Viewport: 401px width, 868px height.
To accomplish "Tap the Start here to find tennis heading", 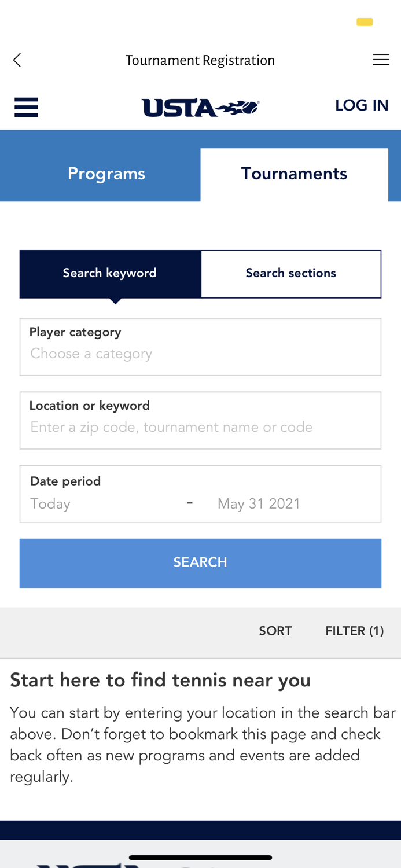I will click(160, 680).
